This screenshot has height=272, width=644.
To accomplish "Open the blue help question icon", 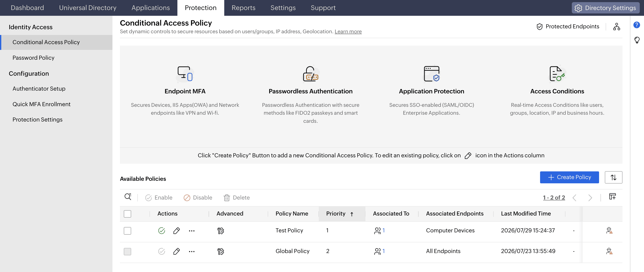I will (x=637, y=25).
